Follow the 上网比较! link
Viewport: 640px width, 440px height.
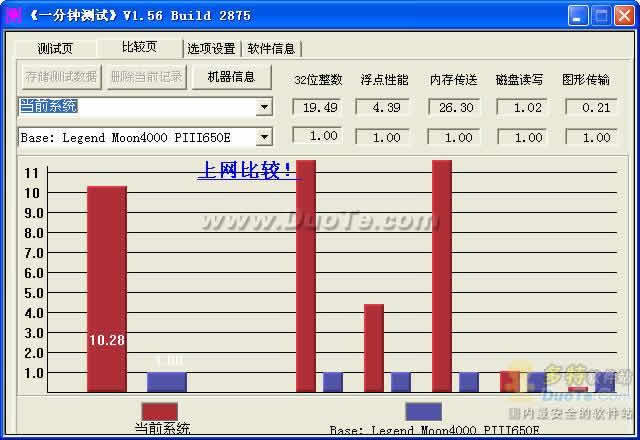pos(246,170)
